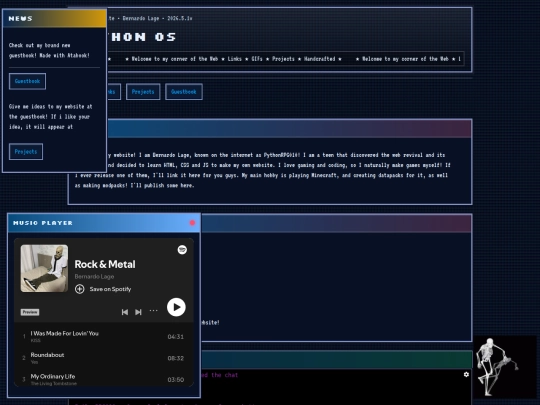
Task: Skip to the next track
Action: point(138,312)
